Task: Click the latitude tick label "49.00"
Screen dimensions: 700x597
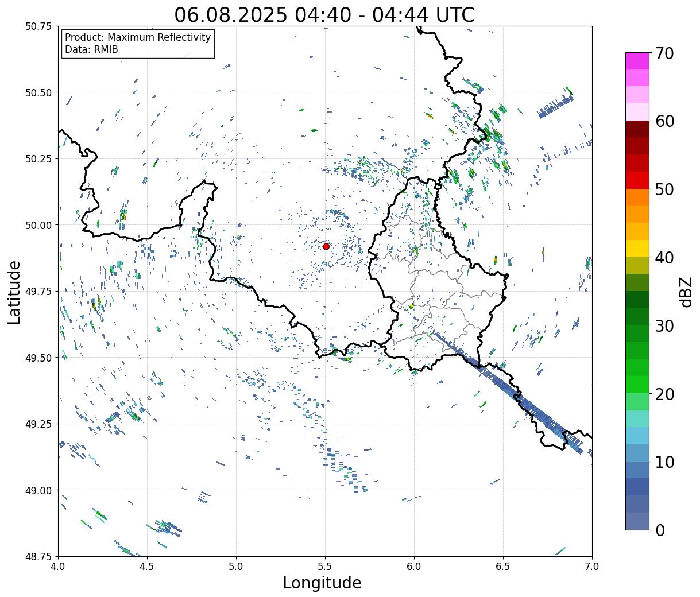Action: [38, 490]
